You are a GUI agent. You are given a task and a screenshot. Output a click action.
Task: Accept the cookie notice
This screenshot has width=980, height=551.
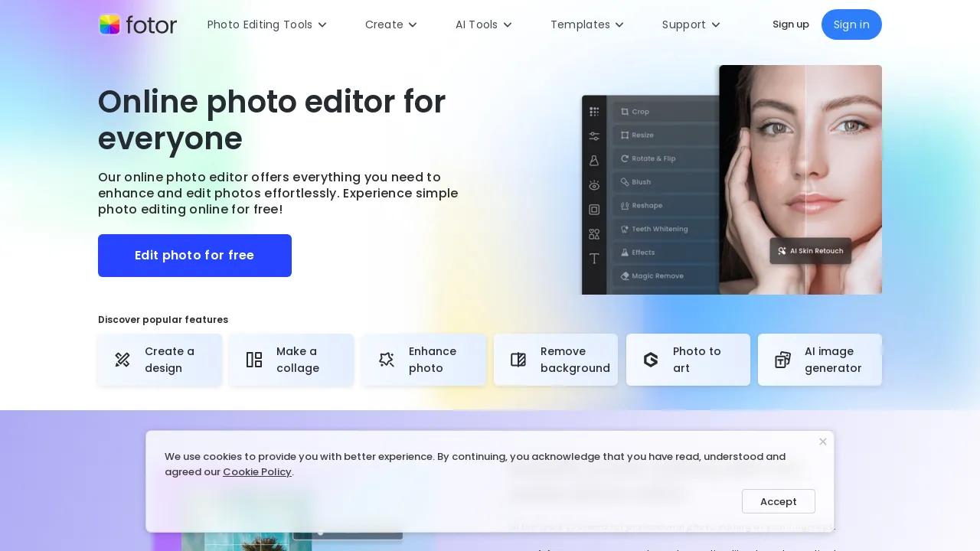[x=779, y=501]
